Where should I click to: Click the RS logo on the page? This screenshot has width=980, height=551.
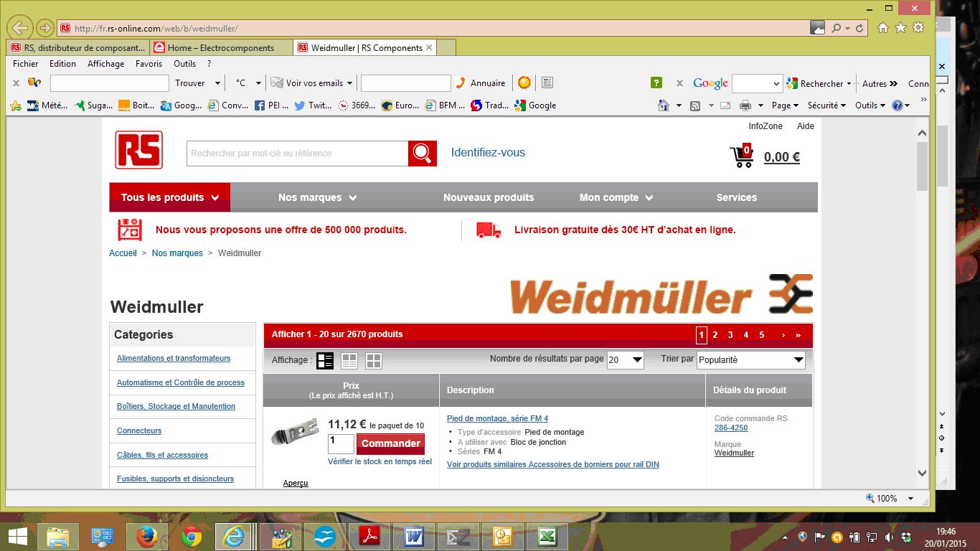[x=139, y=150]
